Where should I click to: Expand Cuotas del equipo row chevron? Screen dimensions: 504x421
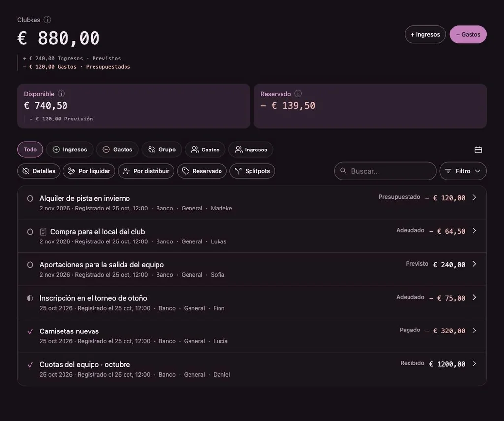(x=474, y=363)
